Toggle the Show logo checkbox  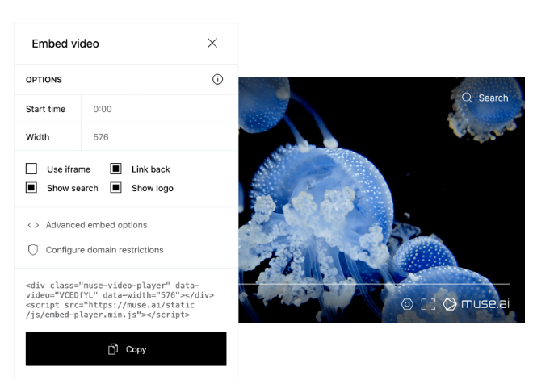point(116,188)
